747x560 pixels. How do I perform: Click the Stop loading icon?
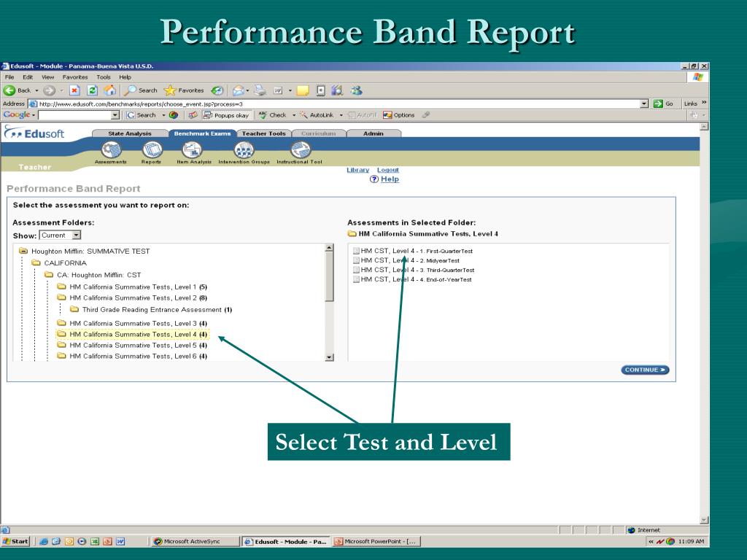(x=74, y=90)
